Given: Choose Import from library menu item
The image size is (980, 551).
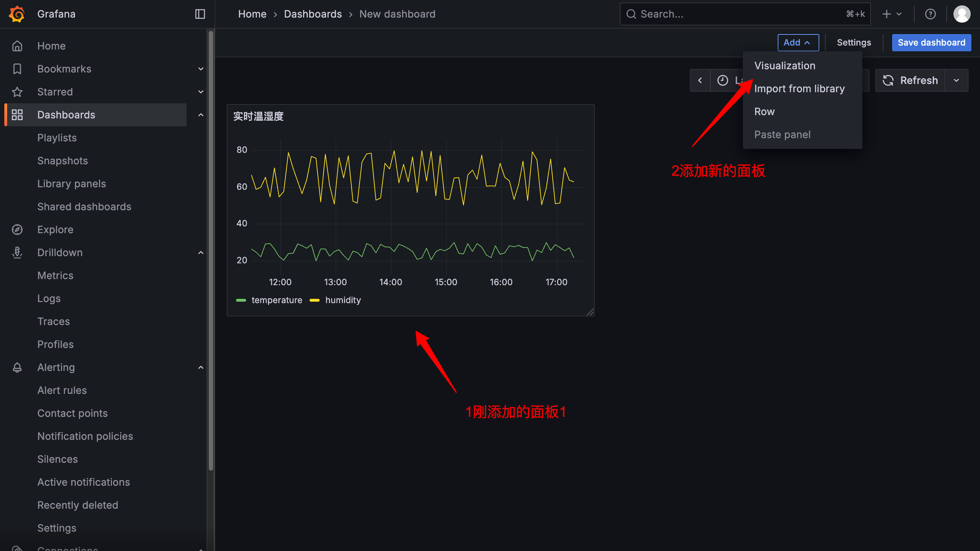Looking at the screenshot, I should (799, 89).
